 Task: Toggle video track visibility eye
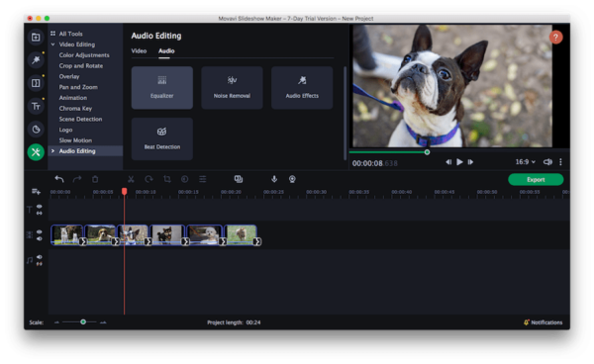click(x=39, y=231)
